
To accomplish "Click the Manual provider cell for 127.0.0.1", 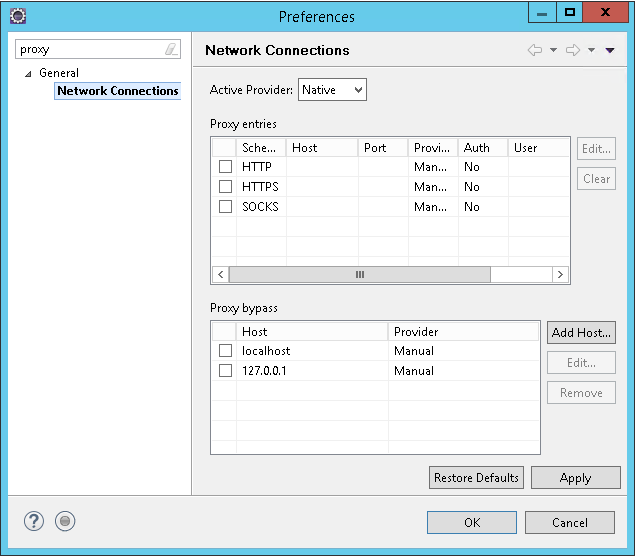I will (414, 371).
